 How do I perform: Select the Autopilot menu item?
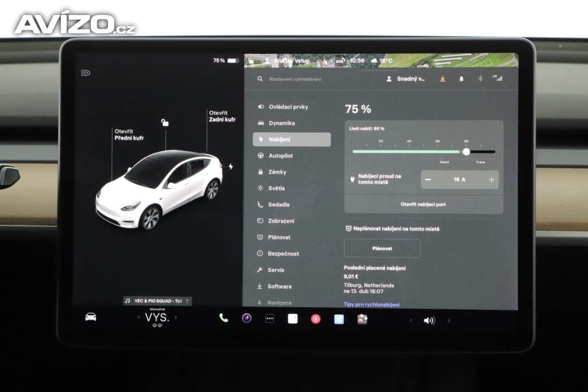click(280, 156)
